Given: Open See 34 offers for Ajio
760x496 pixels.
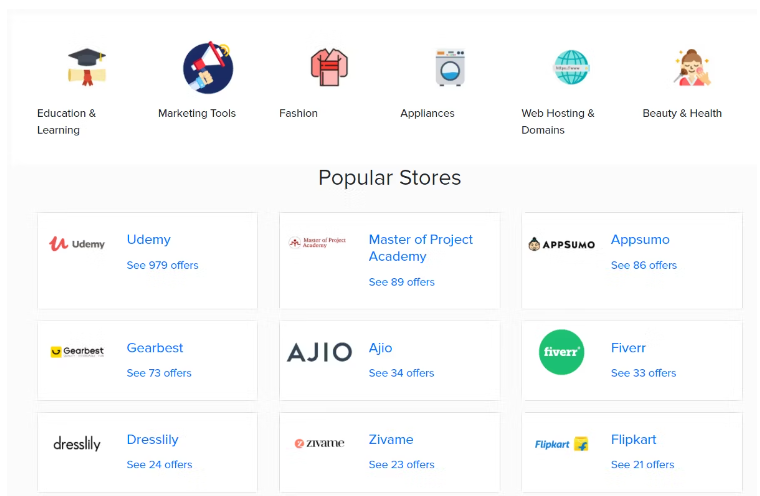Looking at the screenshot, I should coord(401,373).
